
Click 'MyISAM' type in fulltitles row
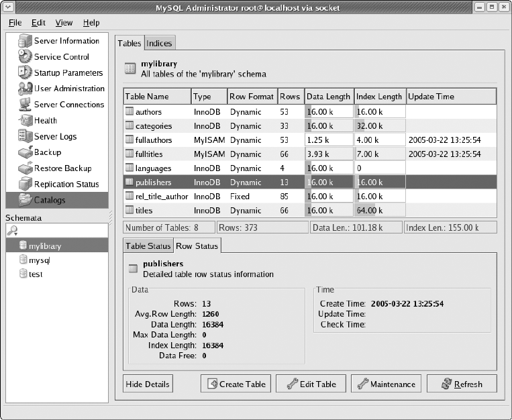pyautogui.click(x=209, y=154)
